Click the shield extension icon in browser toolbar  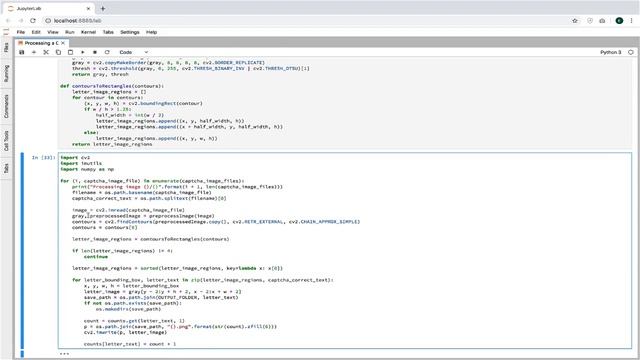(590, 20)
